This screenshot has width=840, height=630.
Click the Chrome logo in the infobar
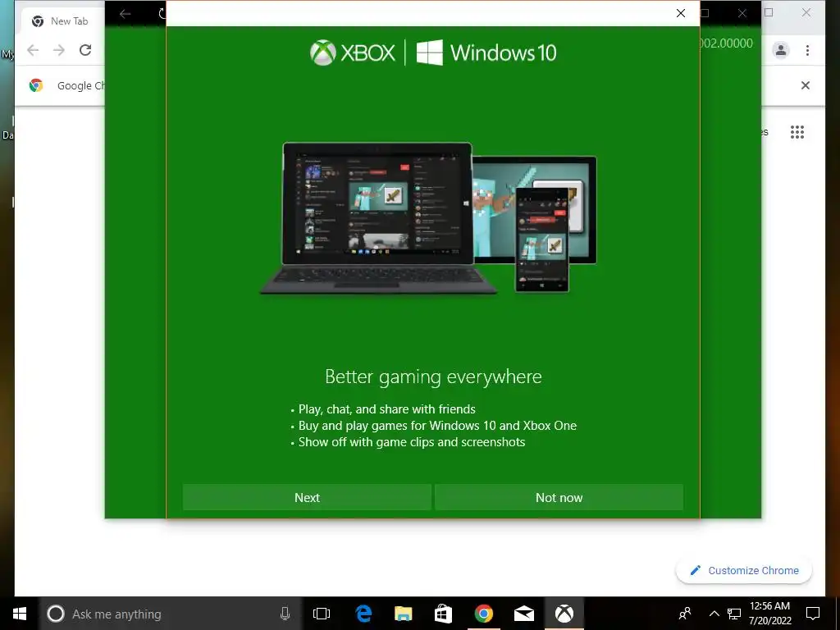coord(36,85)
